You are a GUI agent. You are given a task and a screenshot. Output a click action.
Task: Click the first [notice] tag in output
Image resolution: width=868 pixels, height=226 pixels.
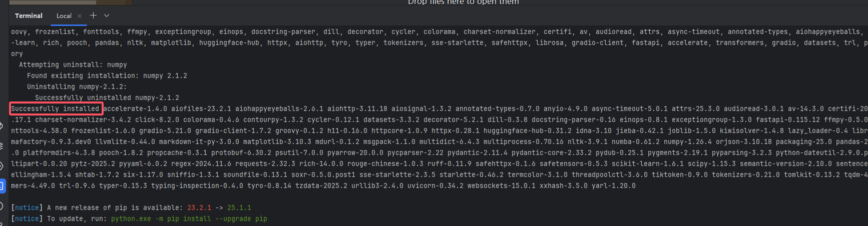27,207
